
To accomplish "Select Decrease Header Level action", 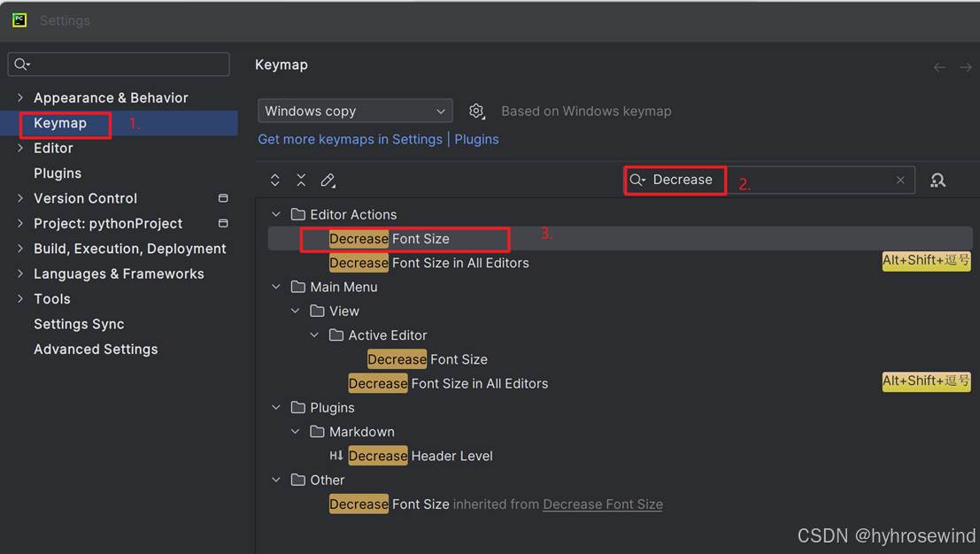I will coord(421,456).
